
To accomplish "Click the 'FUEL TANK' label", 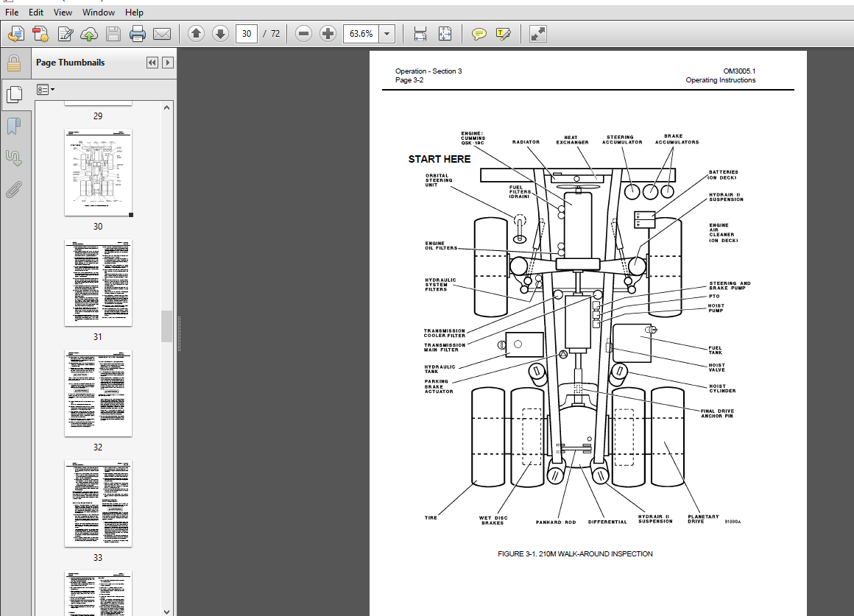I will 715,350.
